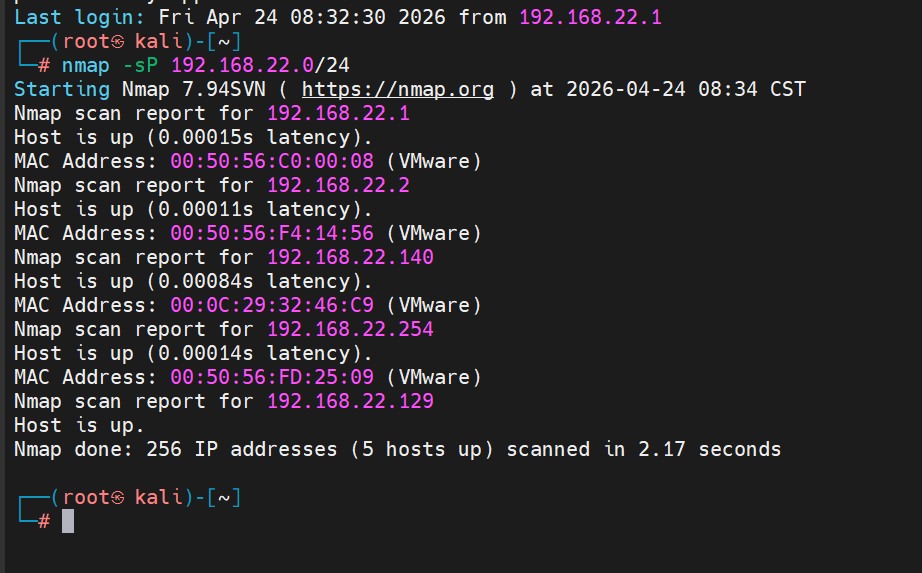Screen dimensions: 922x573
Task: Click scan report IP 192.168.22.254
Action: pos(350,329)
